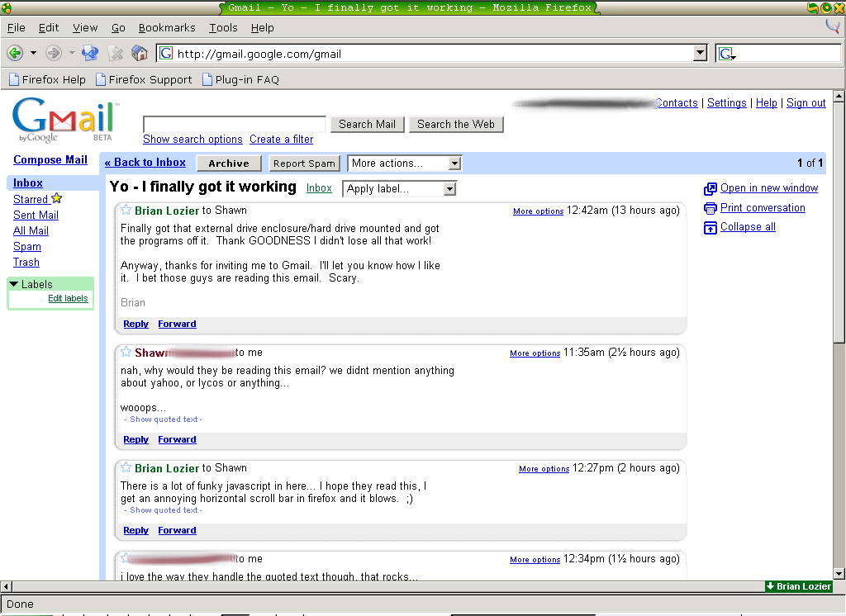The image size is (846, 616).
Task: Star Shawn's 11:35am message
Action: pos(126,352)
